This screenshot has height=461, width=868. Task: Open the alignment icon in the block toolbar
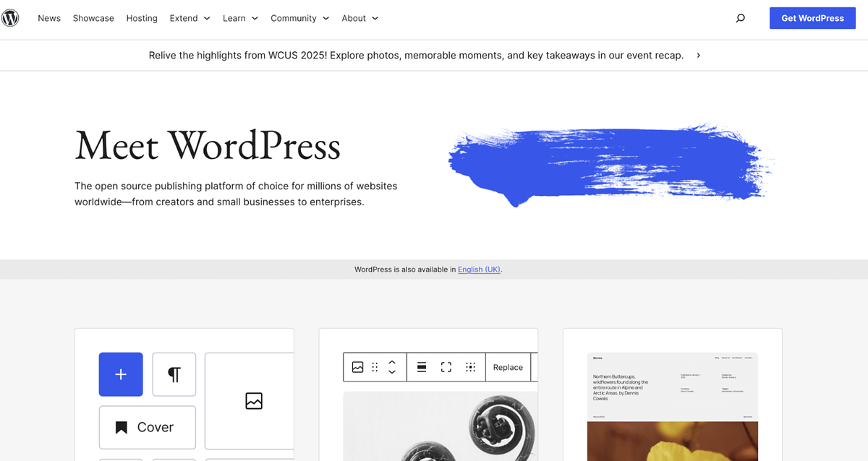[x=422, y=367]
